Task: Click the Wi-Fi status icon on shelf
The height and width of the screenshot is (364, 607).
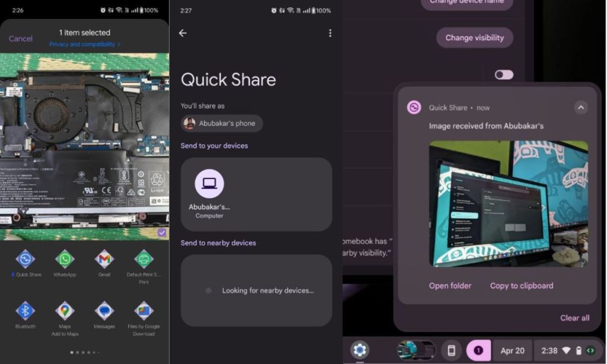Action: tap(566, 351)
